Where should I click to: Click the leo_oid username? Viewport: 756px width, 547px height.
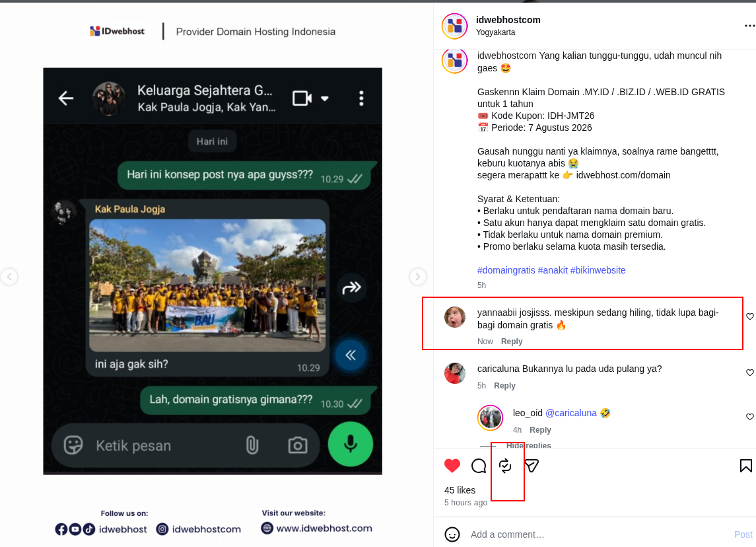coord(528,413)
